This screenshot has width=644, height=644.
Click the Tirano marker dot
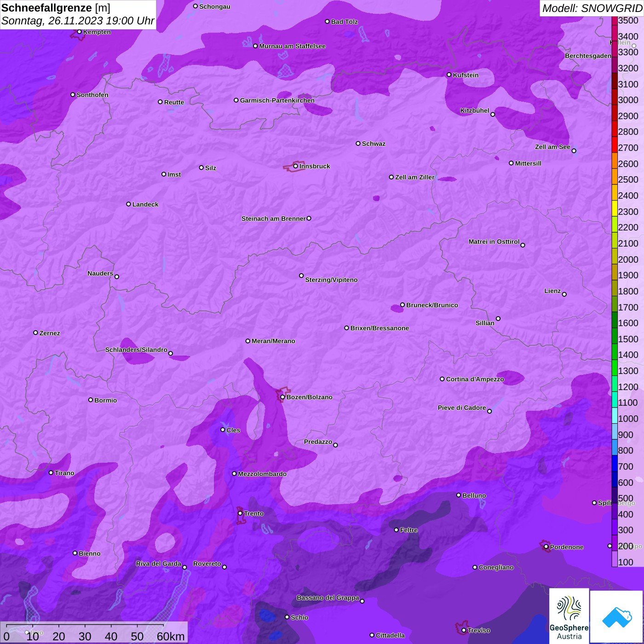tap(51, 472)
